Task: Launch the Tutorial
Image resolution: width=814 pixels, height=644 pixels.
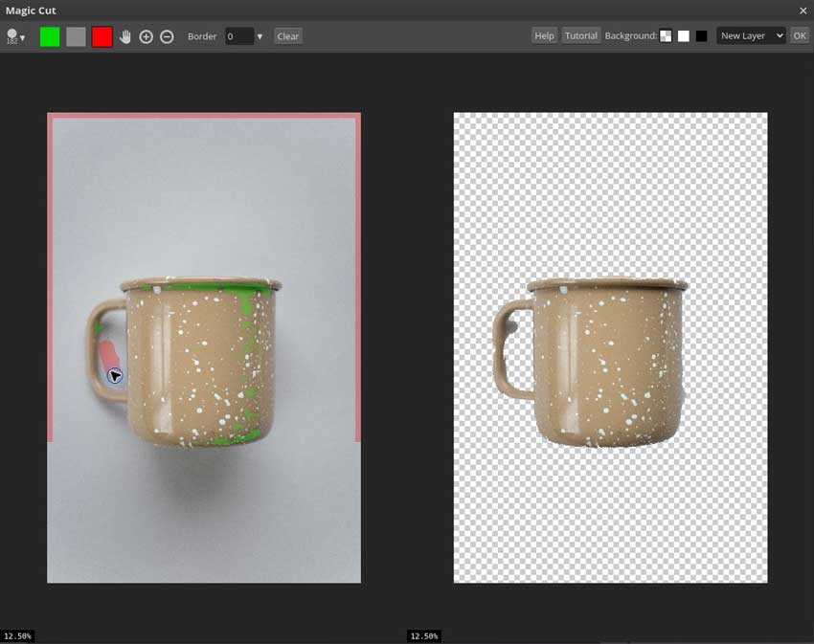Action: pos(581,35)
